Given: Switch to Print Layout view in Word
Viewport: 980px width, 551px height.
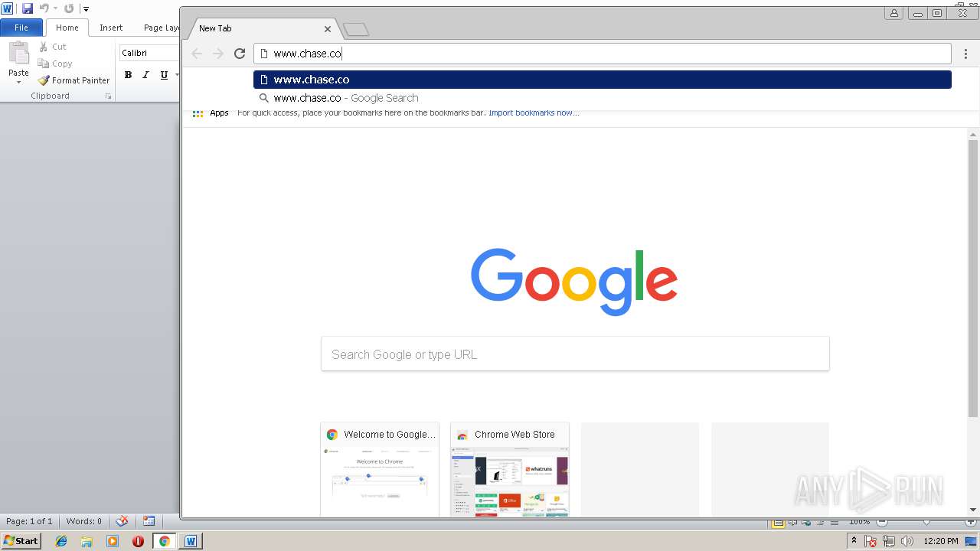Looking at the screenshot, I should (778, 523).
